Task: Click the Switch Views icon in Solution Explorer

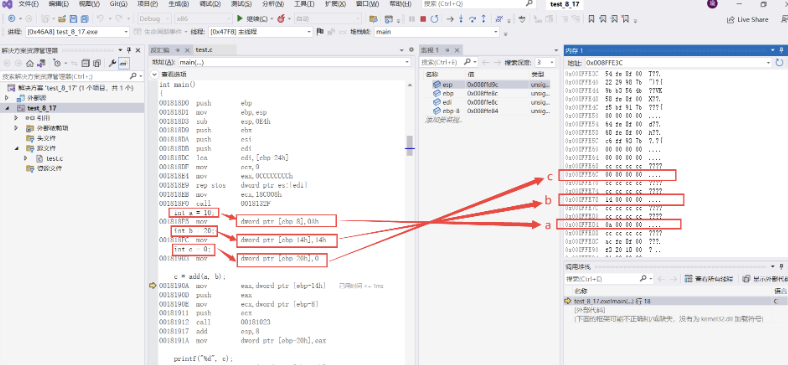Action: point(41,63)
